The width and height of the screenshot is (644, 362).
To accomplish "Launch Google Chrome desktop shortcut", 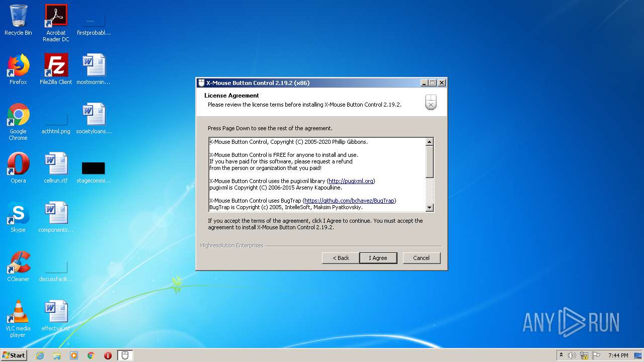I will pos(18,122).
